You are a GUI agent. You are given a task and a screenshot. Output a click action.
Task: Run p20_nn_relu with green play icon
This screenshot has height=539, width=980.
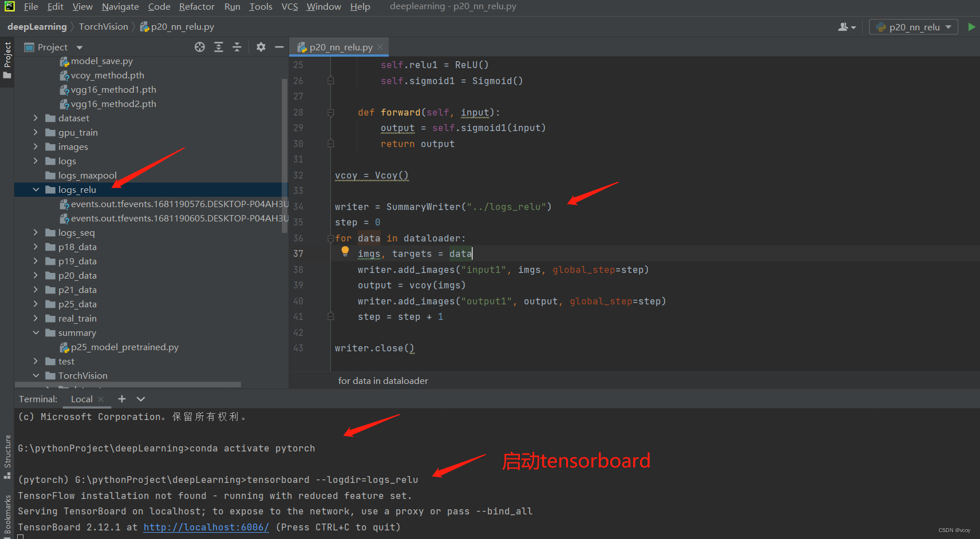971,27
